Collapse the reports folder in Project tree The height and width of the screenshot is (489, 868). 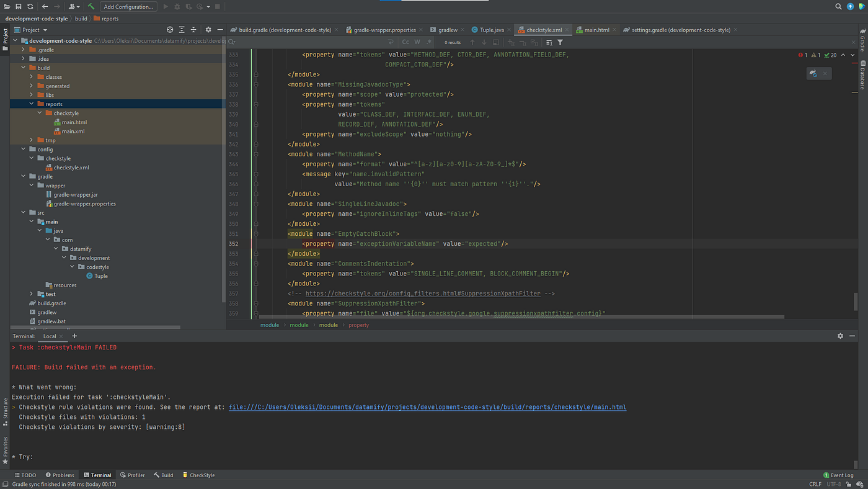[31, 104]
